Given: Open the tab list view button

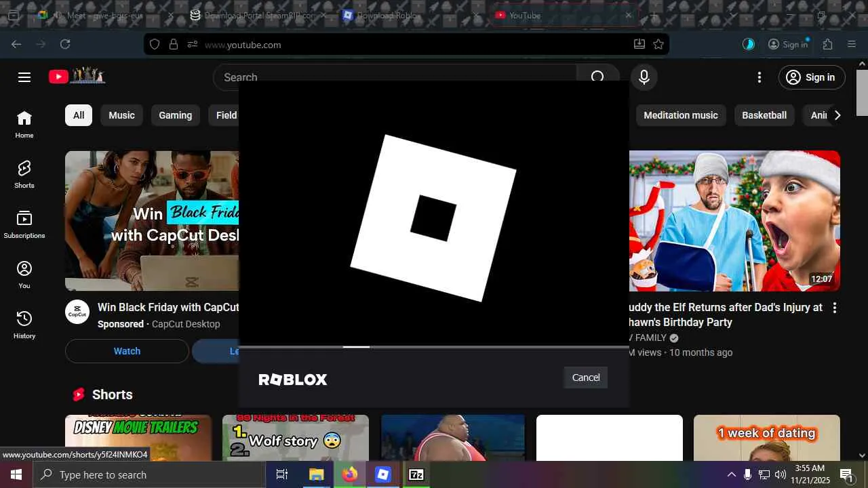Looking at the screenshot, I should click(13, 15).
